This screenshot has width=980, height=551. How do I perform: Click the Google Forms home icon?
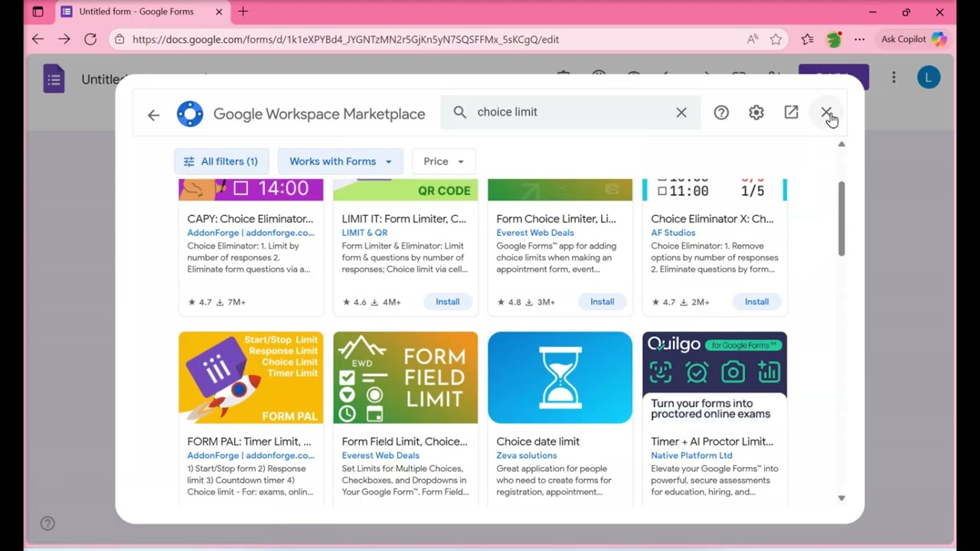54,79
